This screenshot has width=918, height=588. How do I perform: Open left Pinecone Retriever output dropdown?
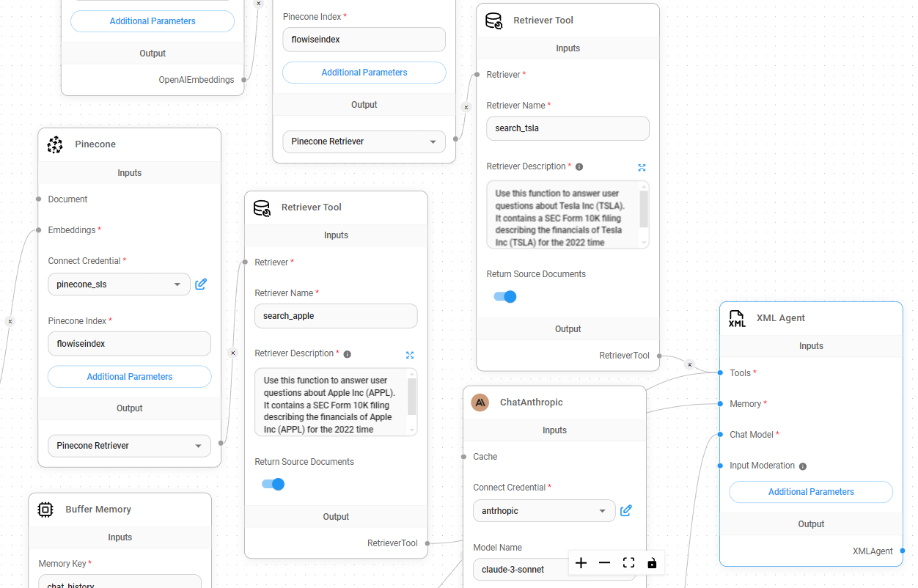[x=129, y=446]
